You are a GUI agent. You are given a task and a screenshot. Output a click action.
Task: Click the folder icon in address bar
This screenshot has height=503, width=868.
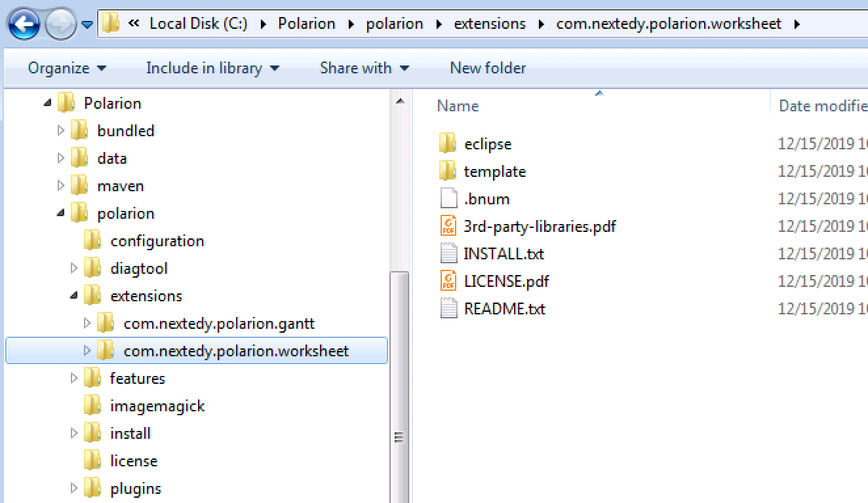click(x=110, y=24)
